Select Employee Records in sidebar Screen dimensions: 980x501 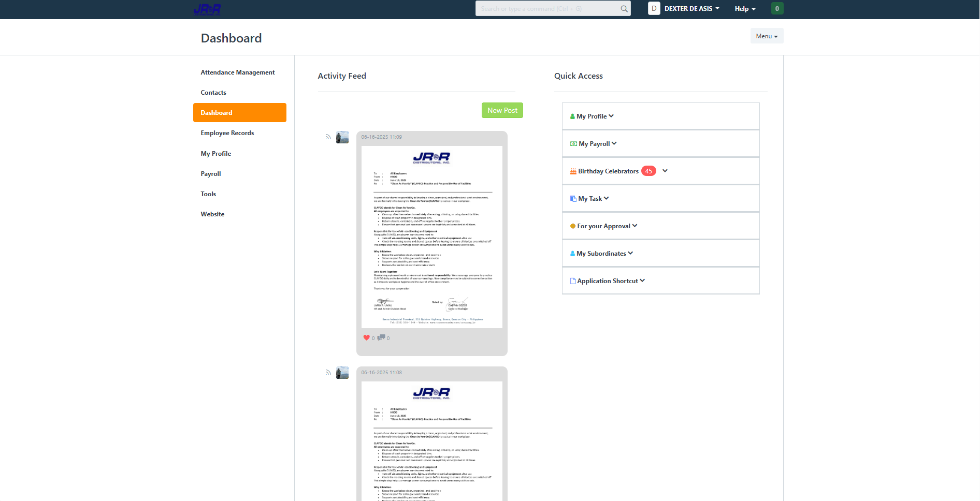(x=227, y=133)
